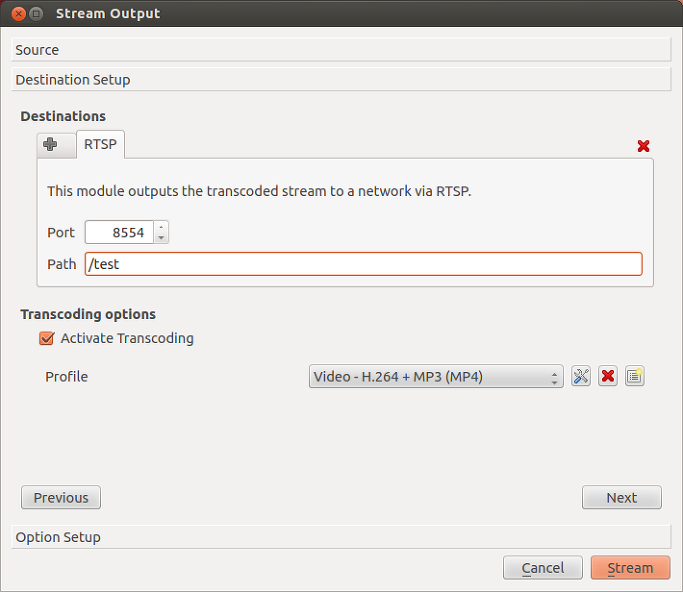
Task: Click the Transcoding options heading
Action: click(x=88, y=314)
